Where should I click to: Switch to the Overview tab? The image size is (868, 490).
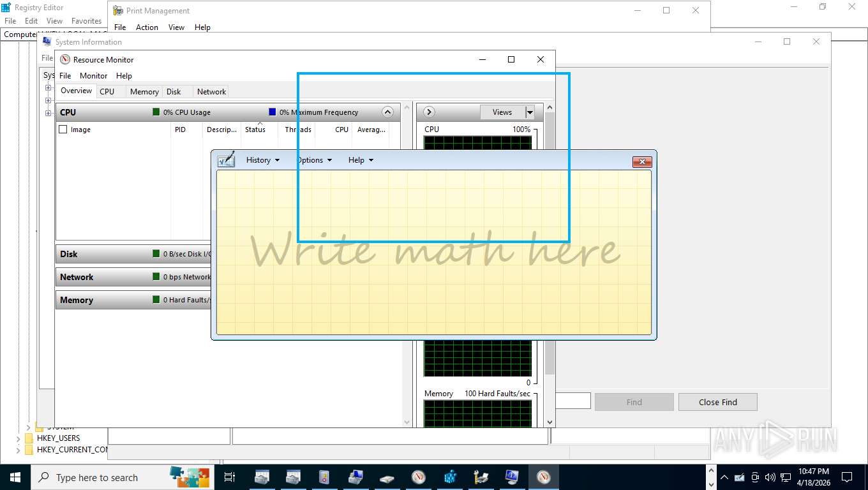[76, 91]
